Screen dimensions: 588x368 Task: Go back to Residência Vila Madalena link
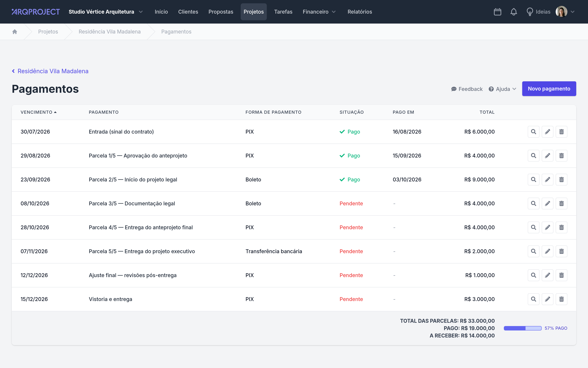(50, 71)
